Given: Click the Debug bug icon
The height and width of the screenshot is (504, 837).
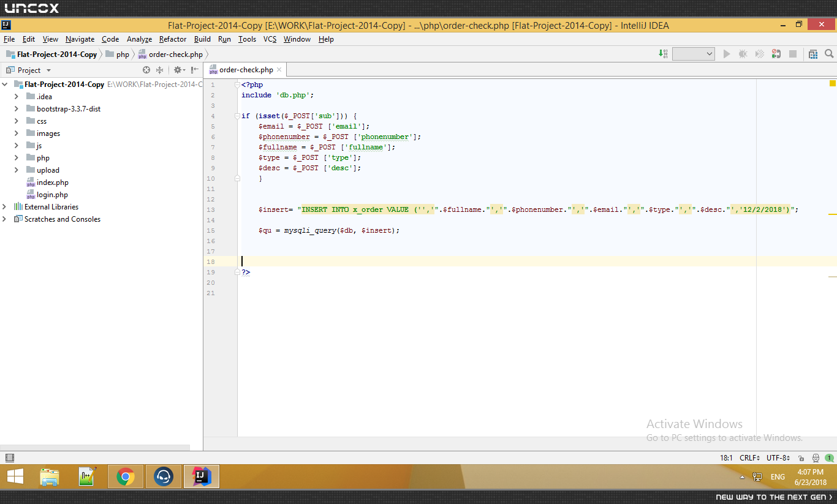Looking at the screenshot, I should (x=743, y=54).
